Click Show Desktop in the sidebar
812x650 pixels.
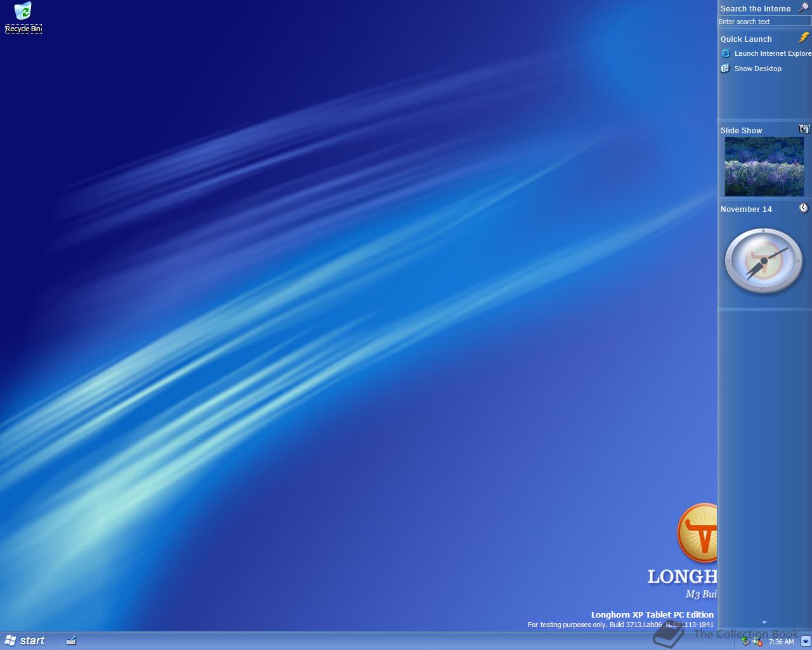tap(758, 69)
